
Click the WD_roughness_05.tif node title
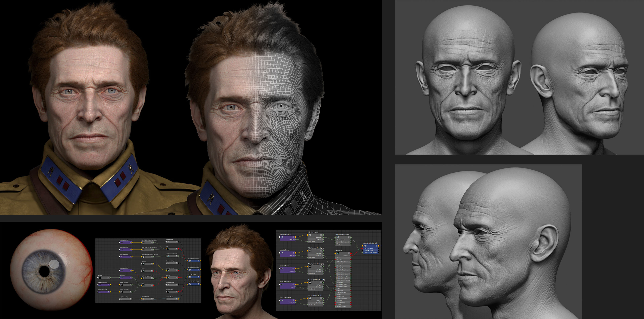point(314,296)
